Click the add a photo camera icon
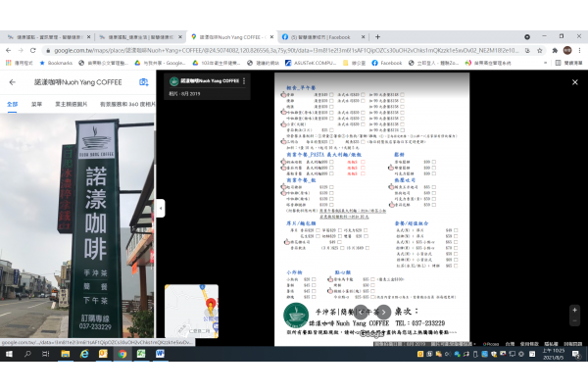588x392 pixels. pyautogui.click(x=144, y=82)
